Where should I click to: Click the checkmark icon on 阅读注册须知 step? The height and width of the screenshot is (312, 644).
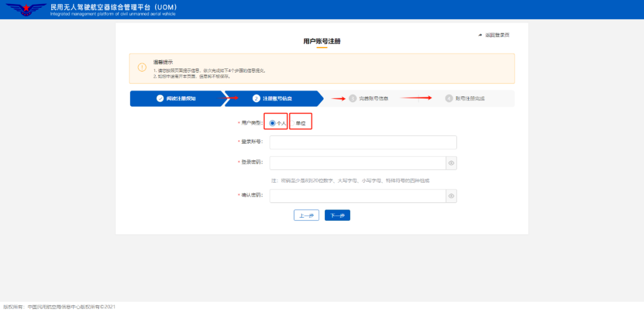[160, 98]
